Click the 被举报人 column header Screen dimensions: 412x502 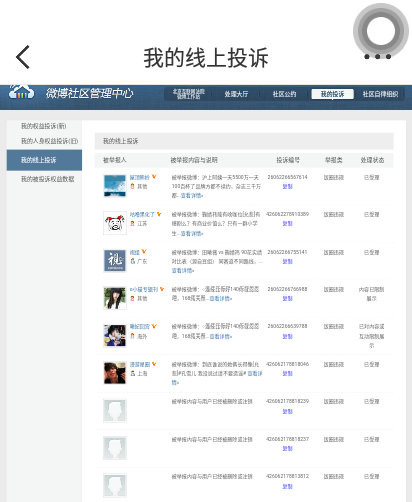[114, 160]
